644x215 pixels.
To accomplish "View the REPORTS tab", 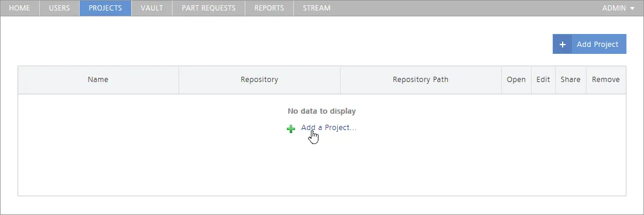I will click(x=269, y=8).
